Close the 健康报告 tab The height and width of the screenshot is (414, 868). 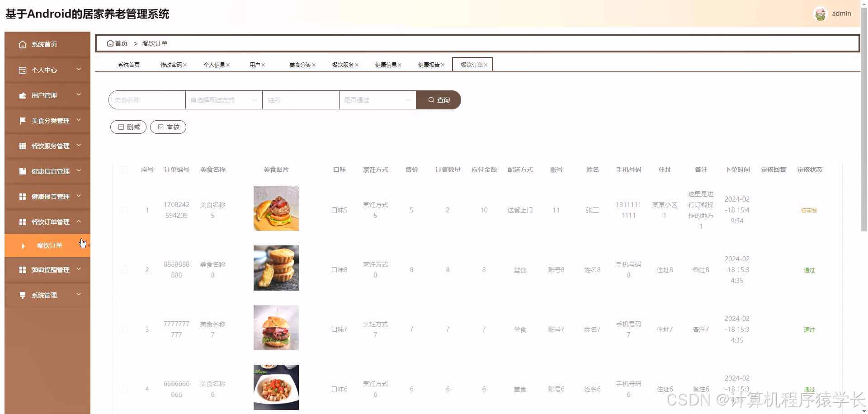(443, 65)
